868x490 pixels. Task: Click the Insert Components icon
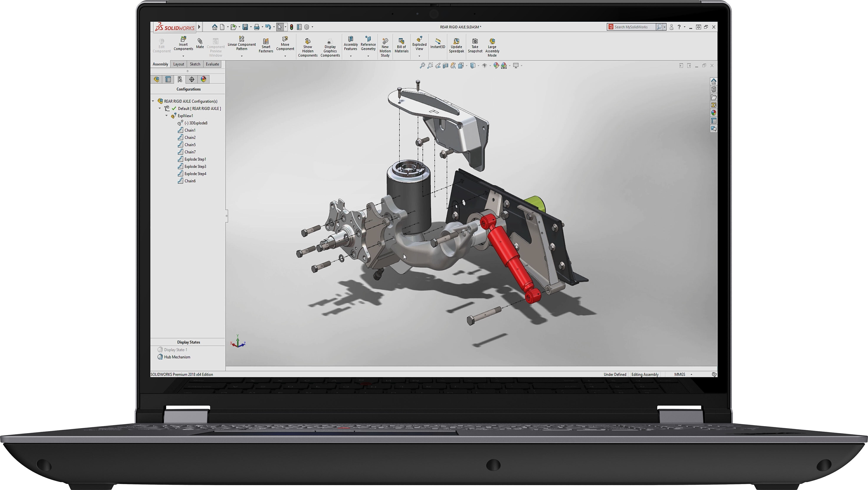coord(183,39)
